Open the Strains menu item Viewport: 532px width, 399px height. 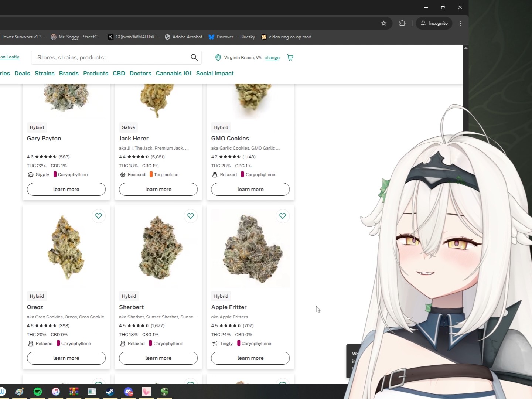[44, 74]
